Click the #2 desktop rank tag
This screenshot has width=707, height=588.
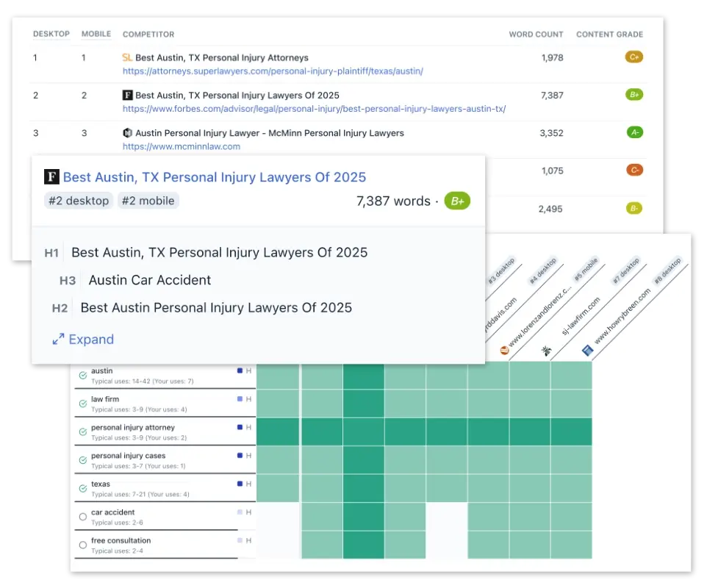tap(79, 201)
